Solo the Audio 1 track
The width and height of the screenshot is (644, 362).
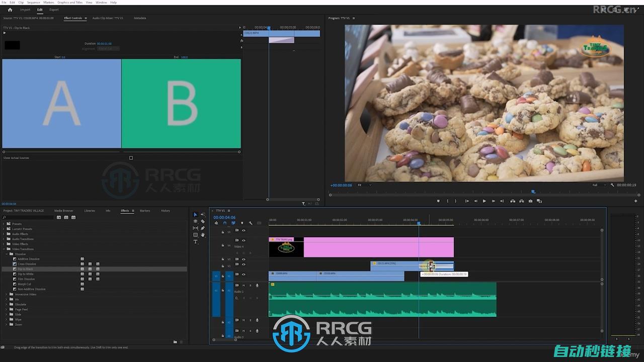(250, 285)
